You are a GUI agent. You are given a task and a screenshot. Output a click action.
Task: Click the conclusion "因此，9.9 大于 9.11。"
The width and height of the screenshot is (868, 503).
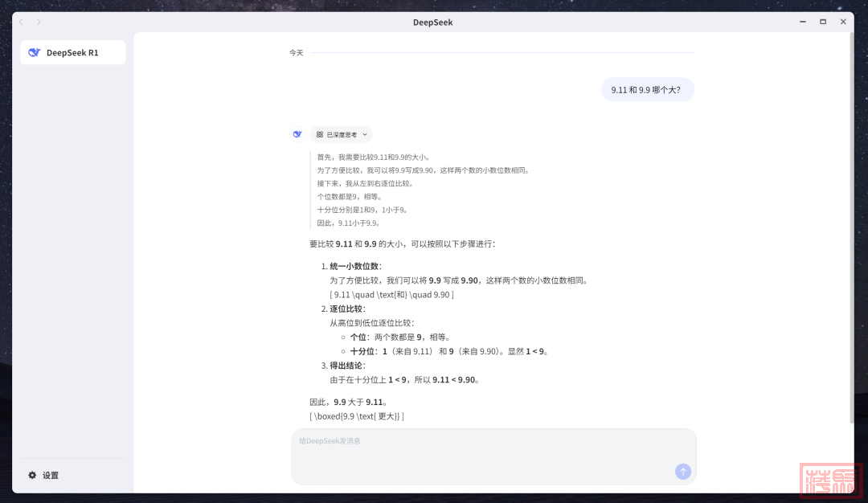pos(349,403)
